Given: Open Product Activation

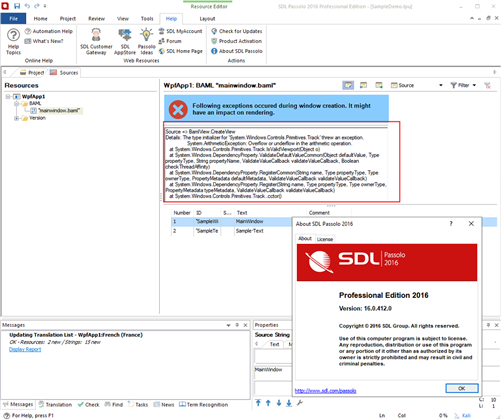Looking at the screenshot, I should tap(236, 41).
